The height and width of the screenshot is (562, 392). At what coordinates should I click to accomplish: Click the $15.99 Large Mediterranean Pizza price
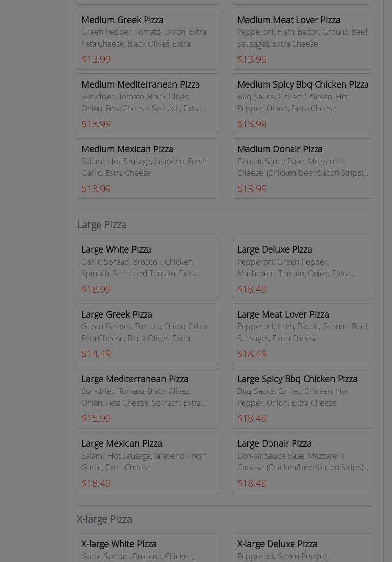pyautogui.click(x=96, y=418)
